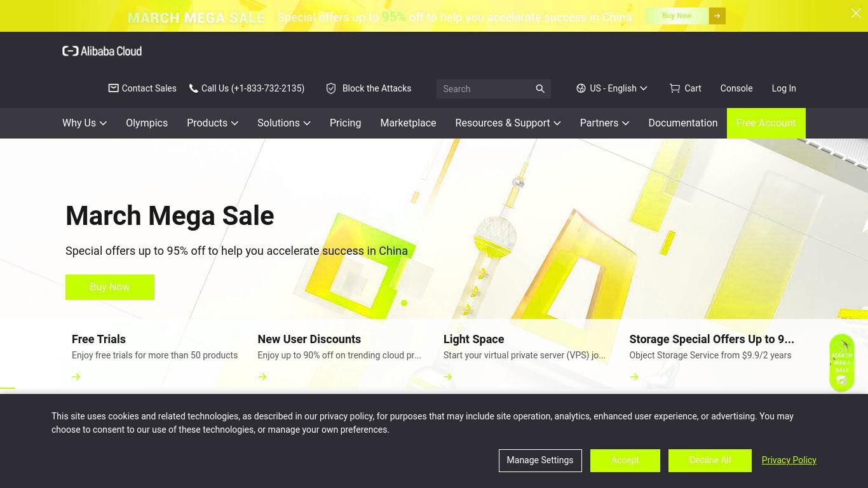Click the Call Us phone number text

(253, 88)
